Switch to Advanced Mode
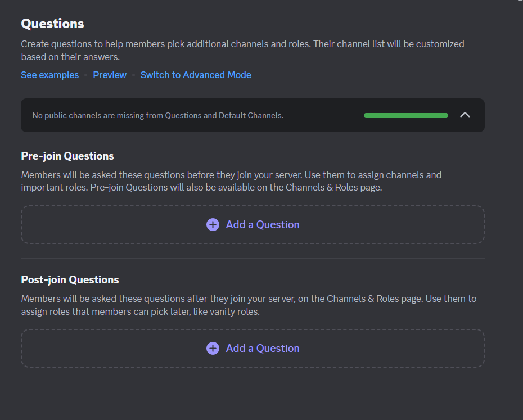Viewport: 523px width, 420px height. coord(196,75)
